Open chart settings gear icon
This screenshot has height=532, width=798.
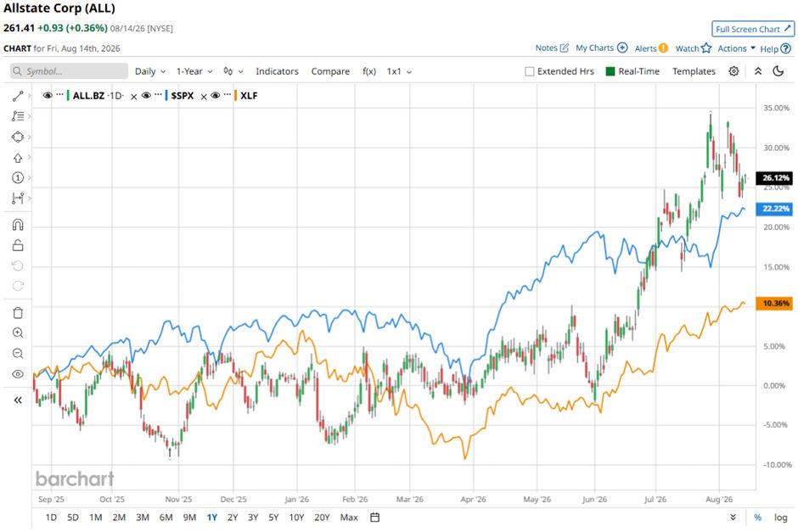coord(733,71)
